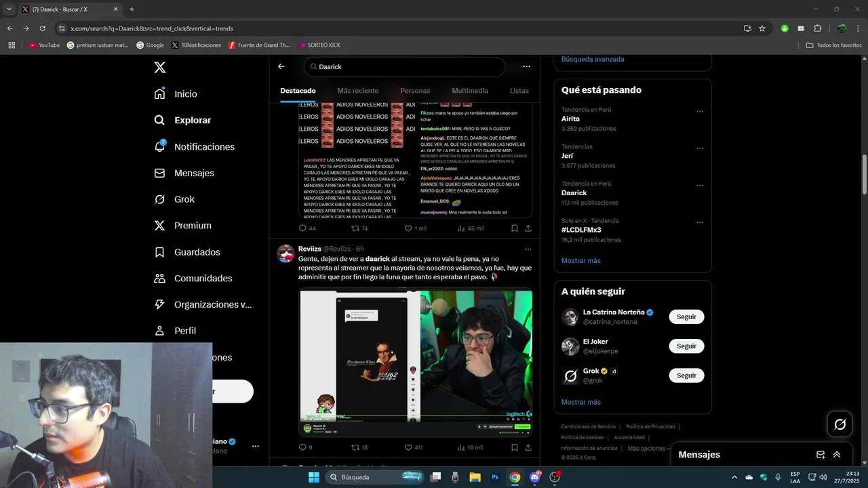The image size is (868, 488).
Task: Switch to the Personas tab
Action: click(x=415, y=91)
